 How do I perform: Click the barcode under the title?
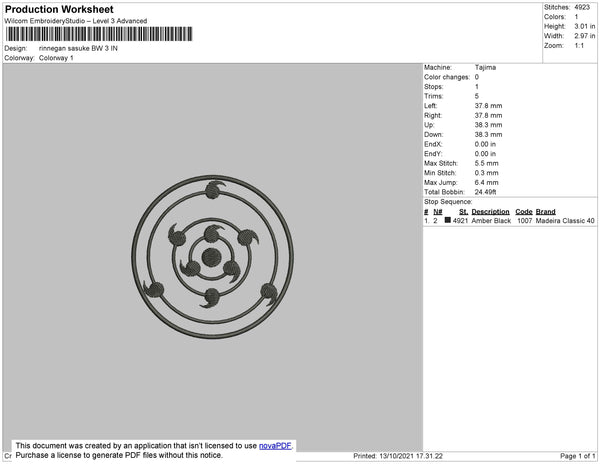99,34
